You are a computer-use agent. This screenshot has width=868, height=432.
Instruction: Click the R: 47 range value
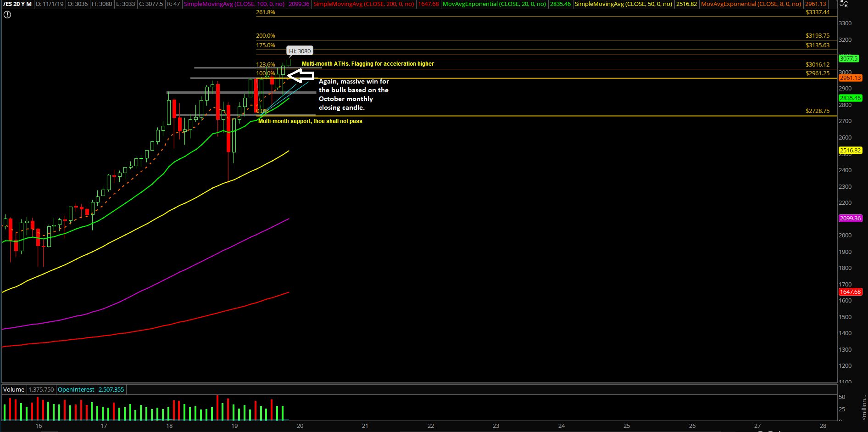coord(173,4)
